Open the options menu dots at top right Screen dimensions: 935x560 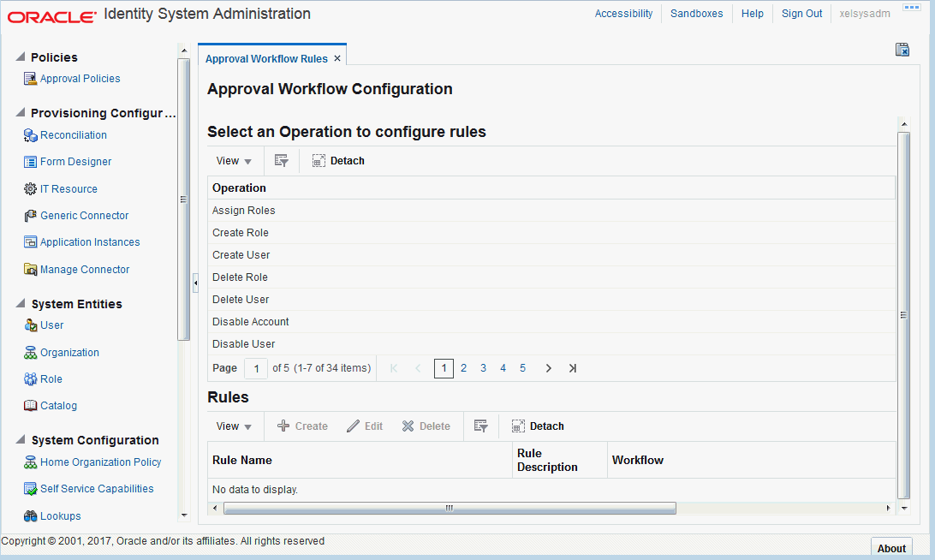pyautogui.click(x=912, y=8)
